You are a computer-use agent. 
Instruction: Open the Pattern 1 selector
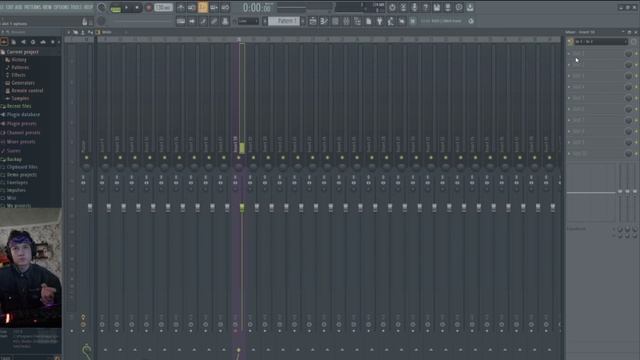coord(284,21)
